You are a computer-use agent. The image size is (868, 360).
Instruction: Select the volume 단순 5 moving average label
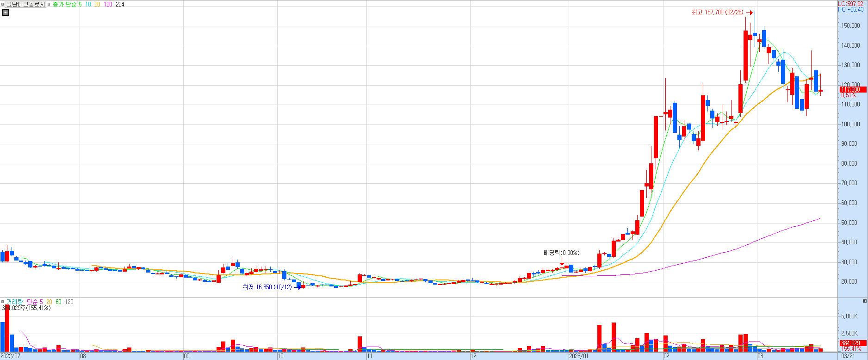point(35,302)
